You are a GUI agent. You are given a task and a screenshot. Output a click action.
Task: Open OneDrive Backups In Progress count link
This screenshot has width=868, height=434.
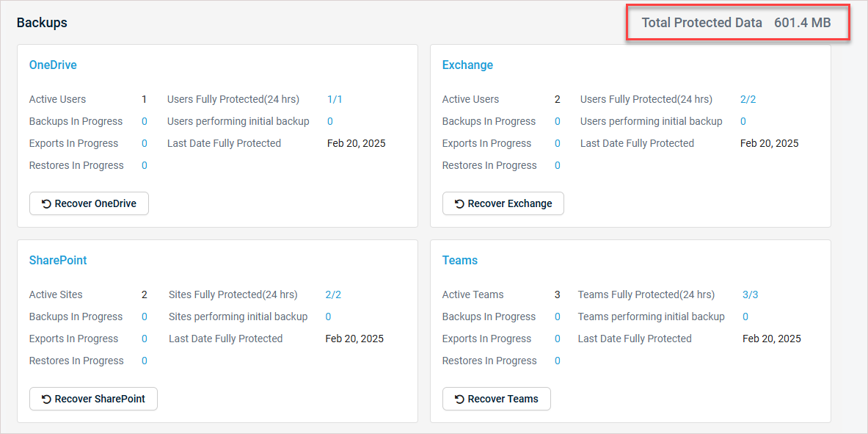145,121
